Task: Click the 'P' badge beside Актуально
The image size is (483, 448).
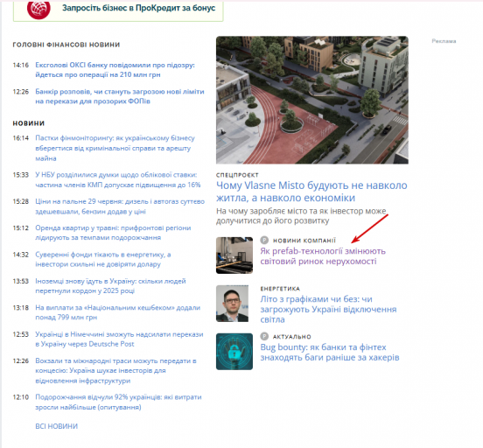Action: click(264, 336)
